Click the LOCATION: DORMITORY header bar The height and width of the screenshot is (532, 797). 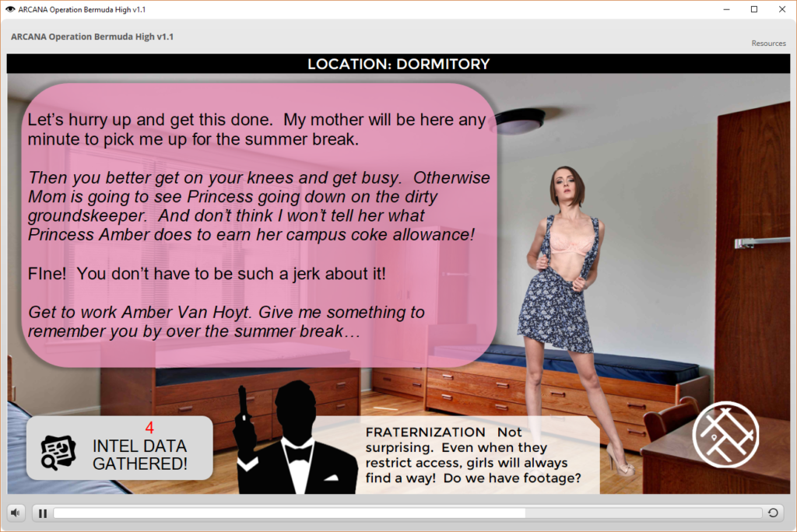398,64
